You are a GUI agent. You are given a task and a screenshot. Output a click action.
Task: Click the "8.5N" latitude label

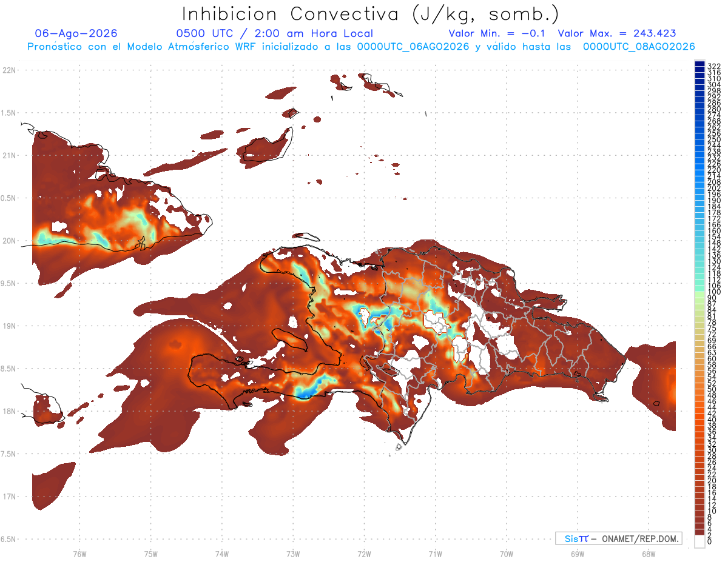point(9,369)
